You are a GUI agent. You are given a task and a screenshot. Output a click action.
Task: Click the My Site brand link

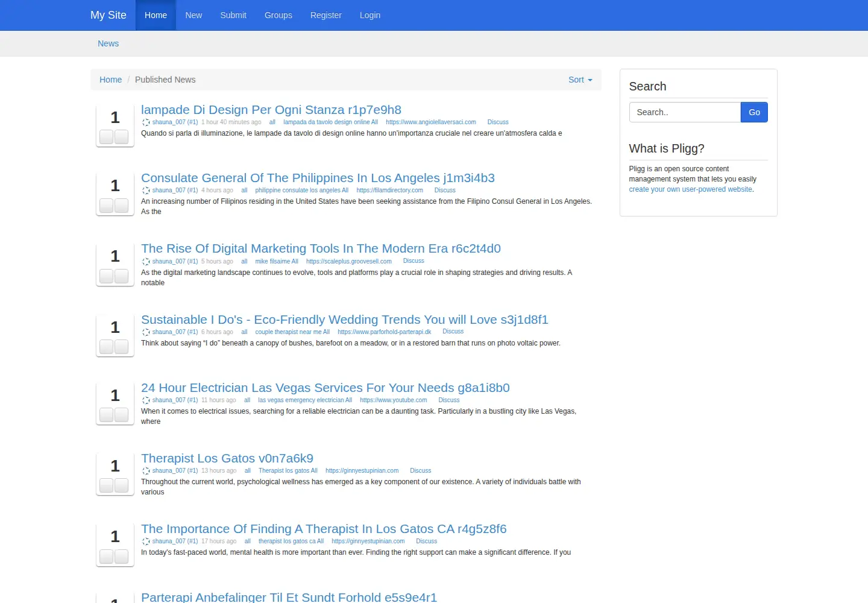pos(108,15)
